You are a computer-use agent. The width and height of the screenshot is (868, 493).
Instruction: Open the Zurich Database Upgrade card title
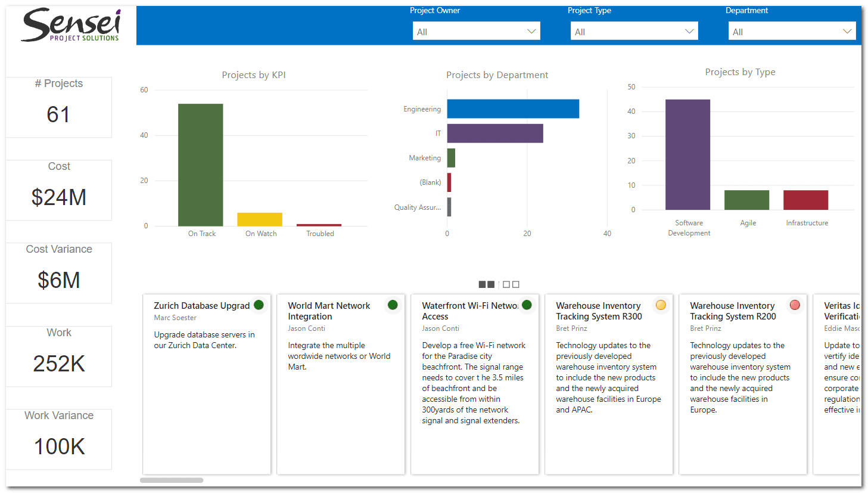click(202, 306)
